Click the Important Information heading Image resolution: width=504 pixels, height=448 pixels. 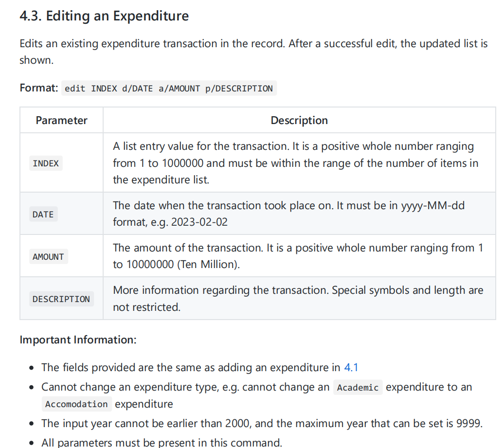coord(78,340)
